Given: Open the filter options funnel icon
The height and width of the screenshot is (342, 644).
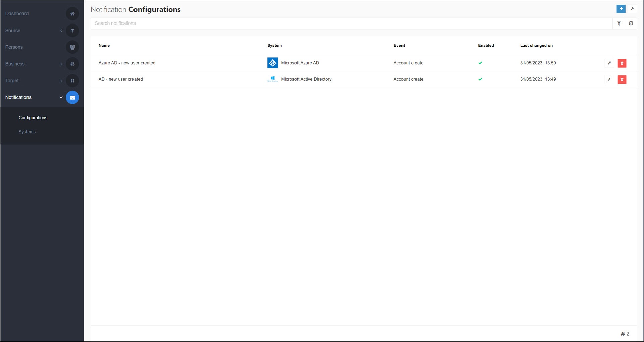Looking at the screenshot, I should [x=619, y=23].
